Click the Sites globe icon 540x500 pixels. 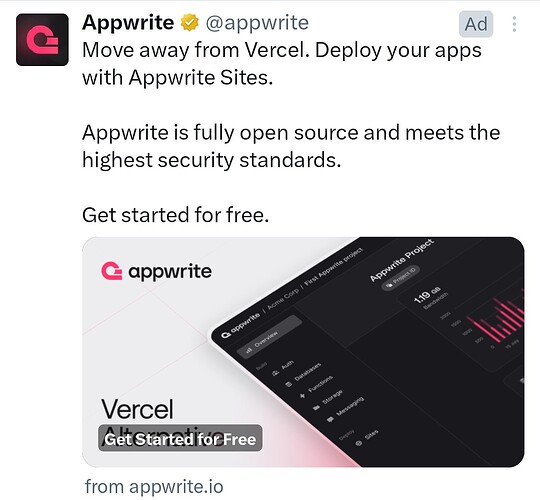(x=359, y=444)
